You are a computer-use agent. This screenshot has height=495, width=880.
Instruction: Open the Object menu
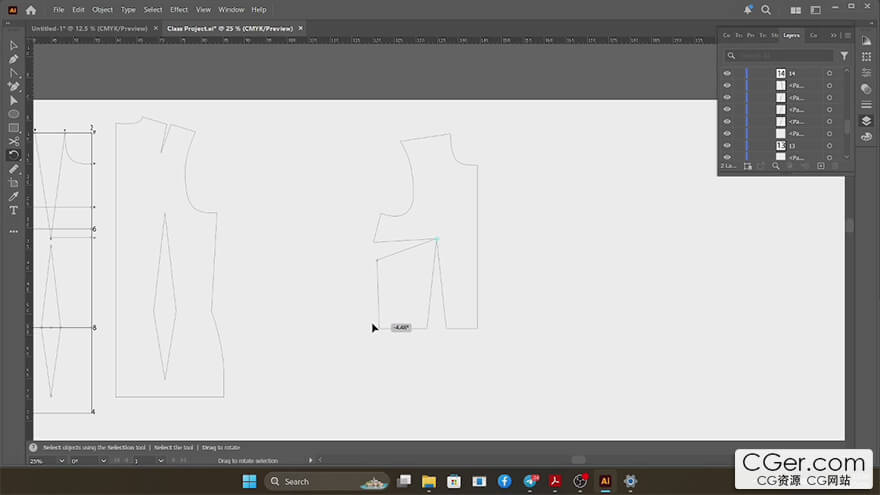pyautogui.click(x=102, y=10)
